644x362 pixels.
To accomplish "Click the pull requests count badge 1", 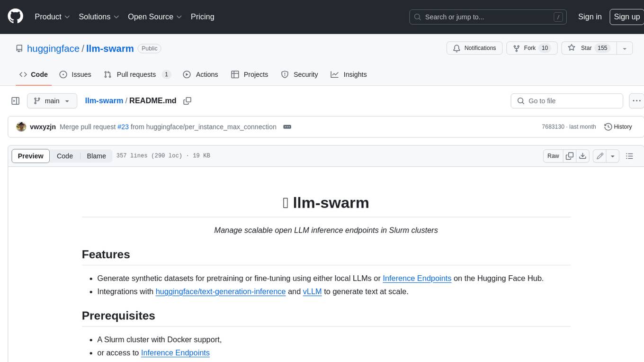I will click(166, 74).
